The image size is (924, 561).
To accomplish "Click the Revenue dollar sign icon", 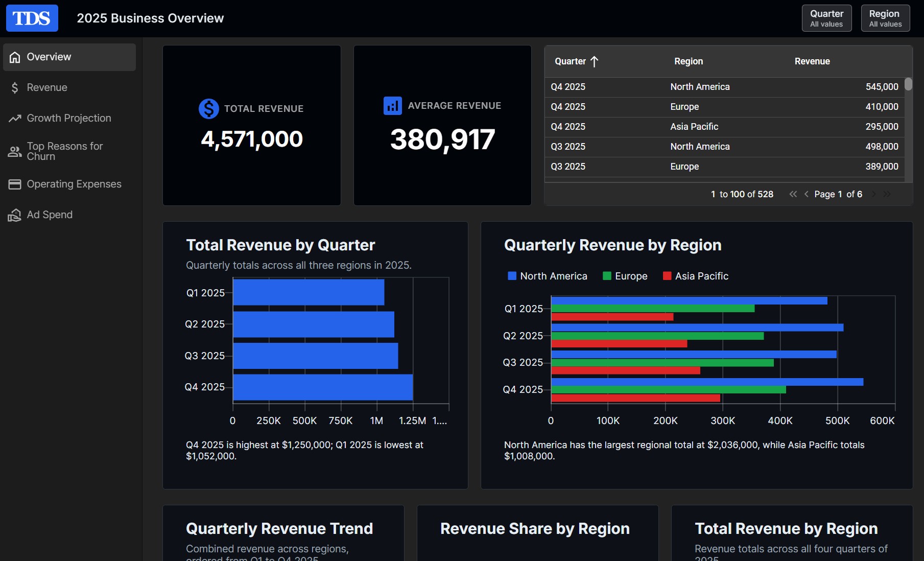I will click(15, 88).
